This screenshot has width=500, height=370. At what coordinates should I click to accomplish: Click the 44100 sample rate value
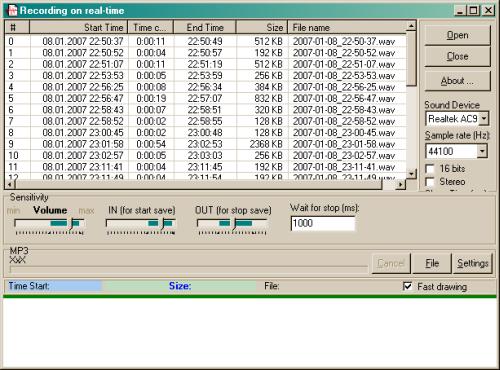(x=441, y=151)
